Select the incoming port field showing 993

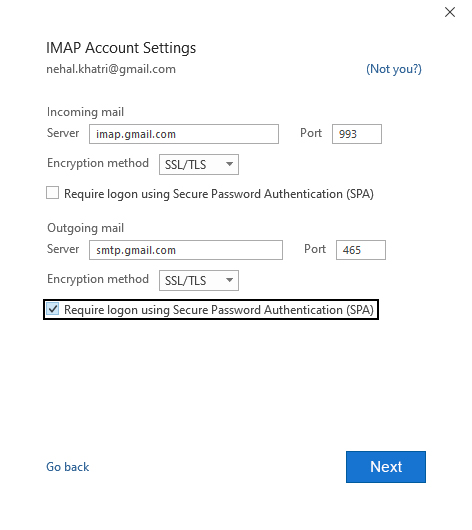[x=357, y=134]
